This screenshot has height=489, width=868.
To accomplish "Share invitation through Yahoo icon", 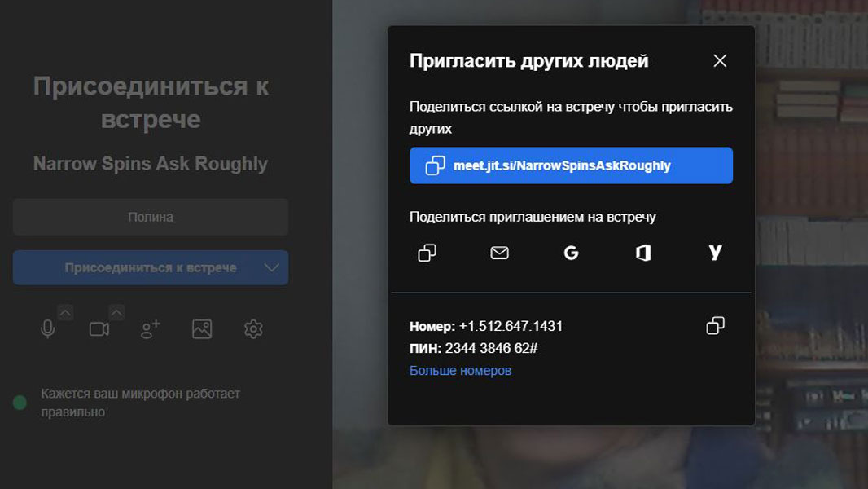I will (x=715, y=253).
